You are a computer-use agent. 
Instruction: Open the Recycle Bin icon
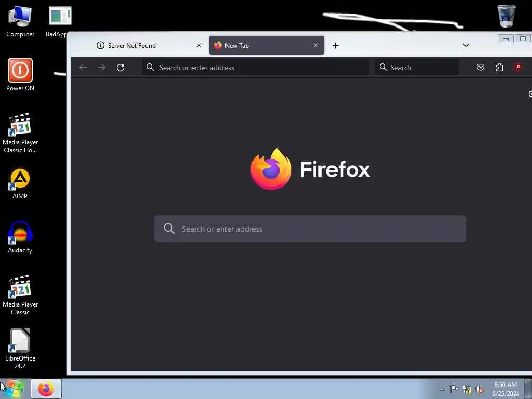[506, 16]
